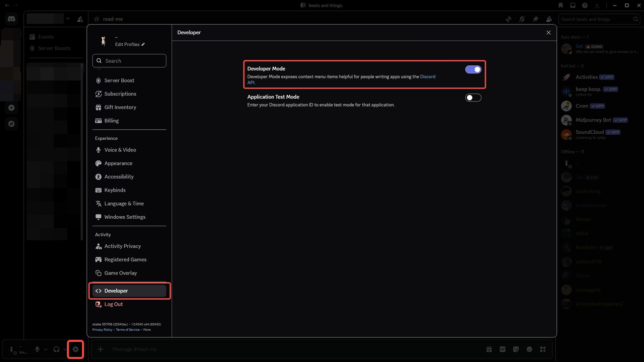Viewport: 644px width, 362px height.
Task: Open the Terms of Service link
Action: pos(128,330)
